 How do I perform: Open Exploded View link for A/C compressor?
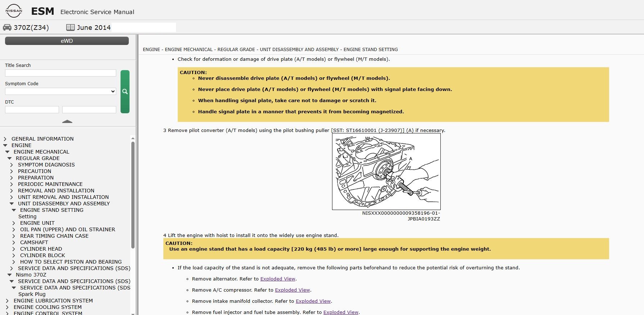(292, 290)
